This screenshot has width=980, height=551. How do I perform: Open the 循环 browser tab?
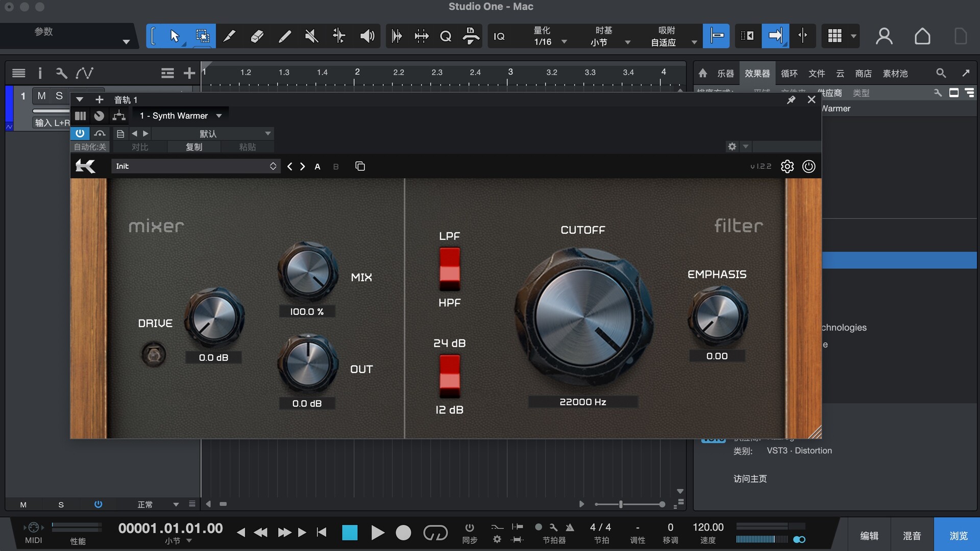[789, 73]
